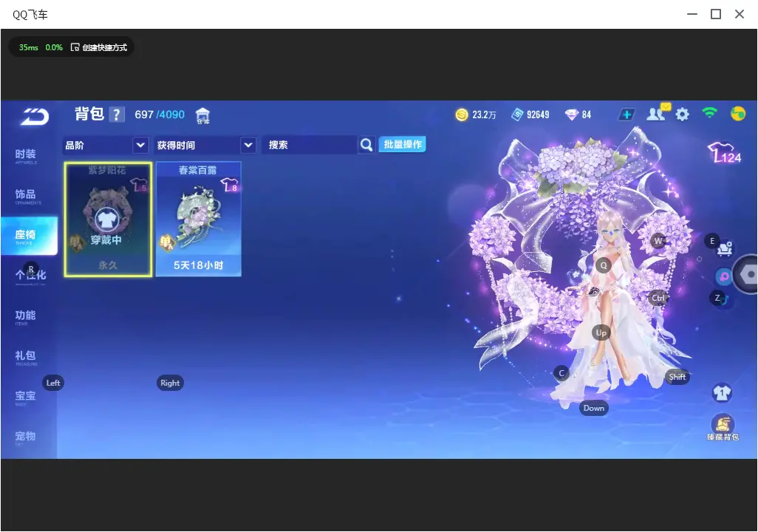Click the yellow-green globe icon

738,114
